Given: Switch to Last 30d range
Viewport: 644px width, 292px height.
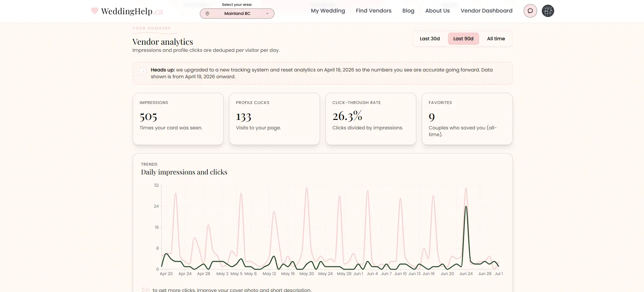Looking at the screenshot, I should [430, 39].
